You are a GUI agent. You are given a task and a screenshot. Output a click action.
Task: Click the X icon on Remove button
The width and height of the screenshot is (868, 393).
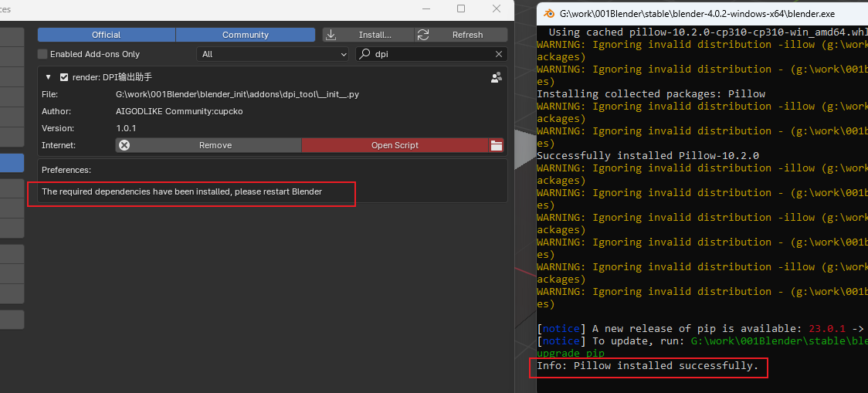click(x=124, y=145)
